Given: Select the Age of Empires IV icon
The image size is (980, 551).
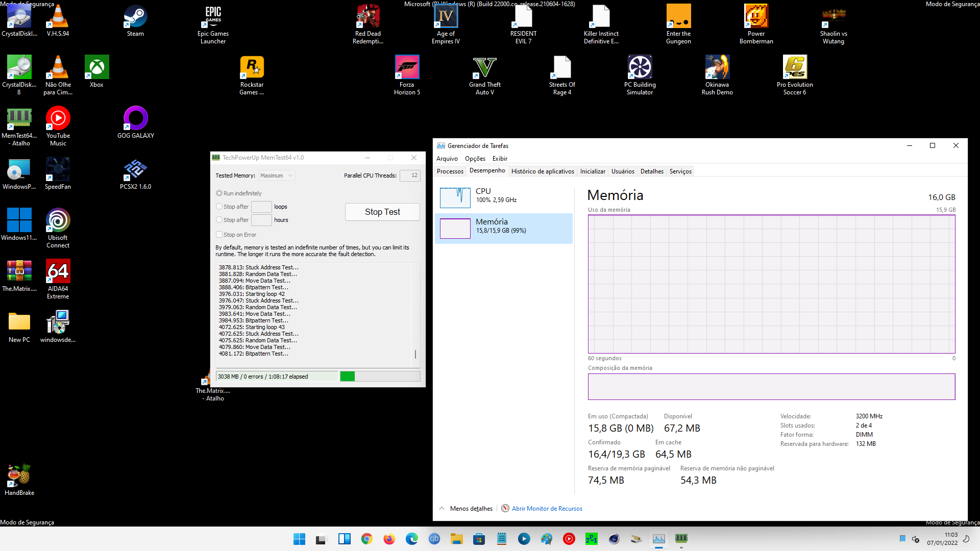Looking at the screenshot, I should click(446, 24).
